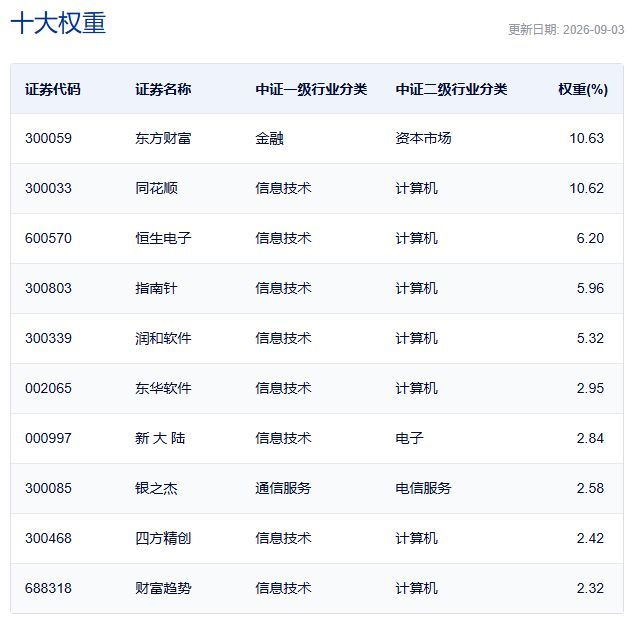
Task: Click the weight value 2.42
Action: point(590,538)
